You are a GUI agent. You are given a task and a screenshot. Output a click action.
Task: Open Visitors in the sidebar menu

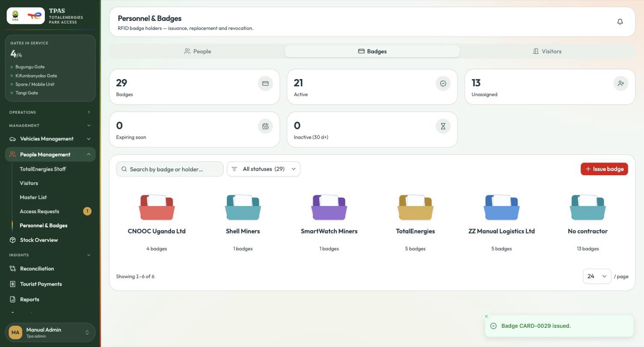pos(29,183)
